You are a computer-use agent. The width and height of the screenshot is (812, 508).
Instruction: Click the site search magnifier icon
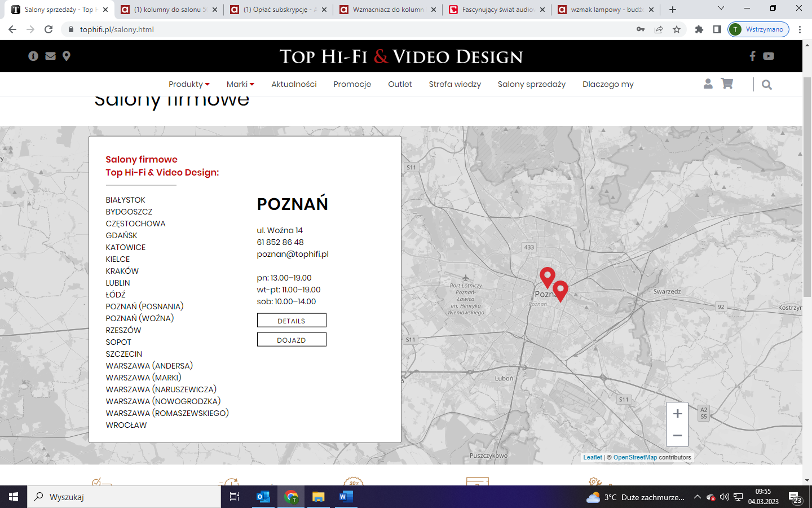point(766,85)
